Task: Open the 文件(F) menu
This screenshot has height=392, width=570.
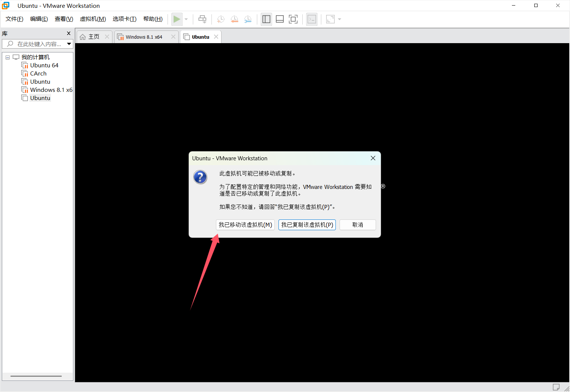Action: click(15, 19)
